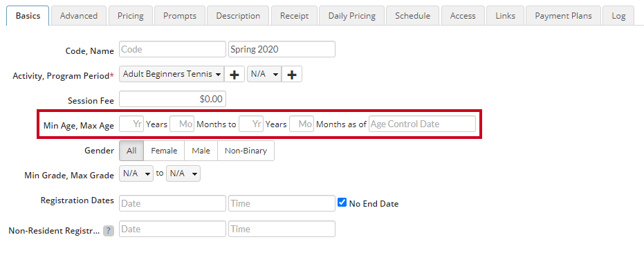This screenshot has width=644, height=253.
Task: Click the Session Fee input field
Action: point(172,99)
